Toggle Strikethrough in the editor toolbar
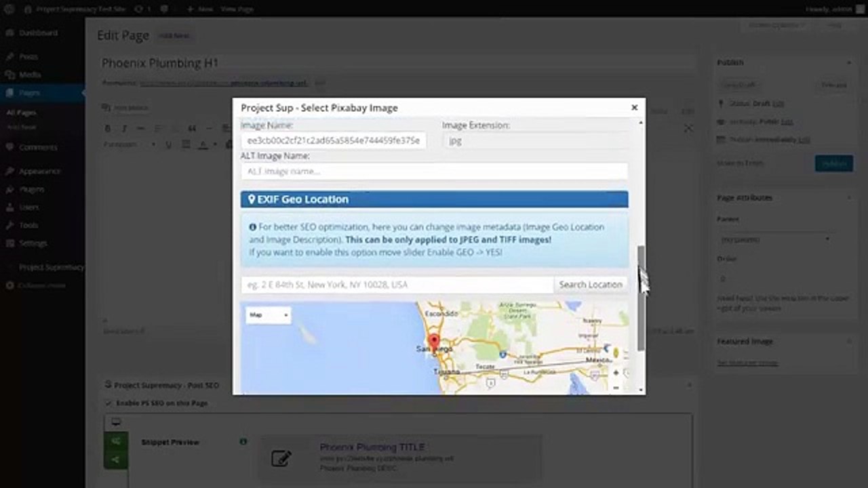This screenshot has width=868, height=488. 140,128
